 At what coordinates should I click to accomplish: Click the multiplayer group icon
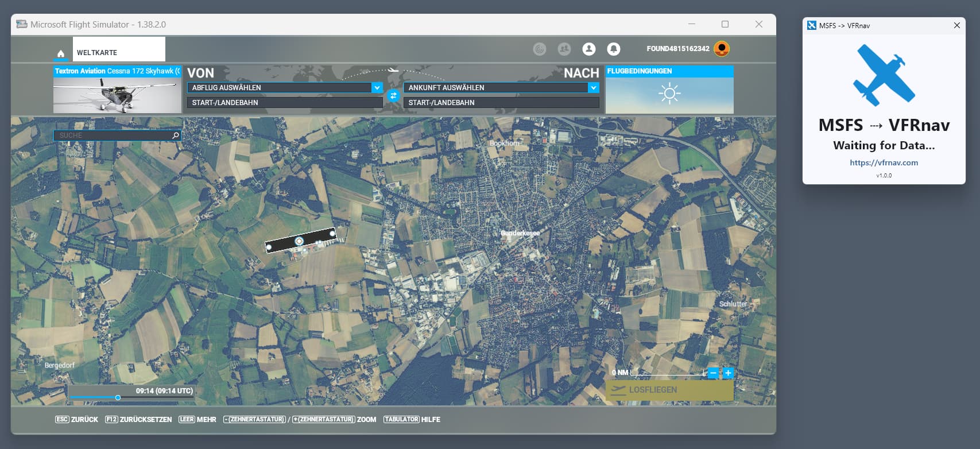tap(564, 49)
